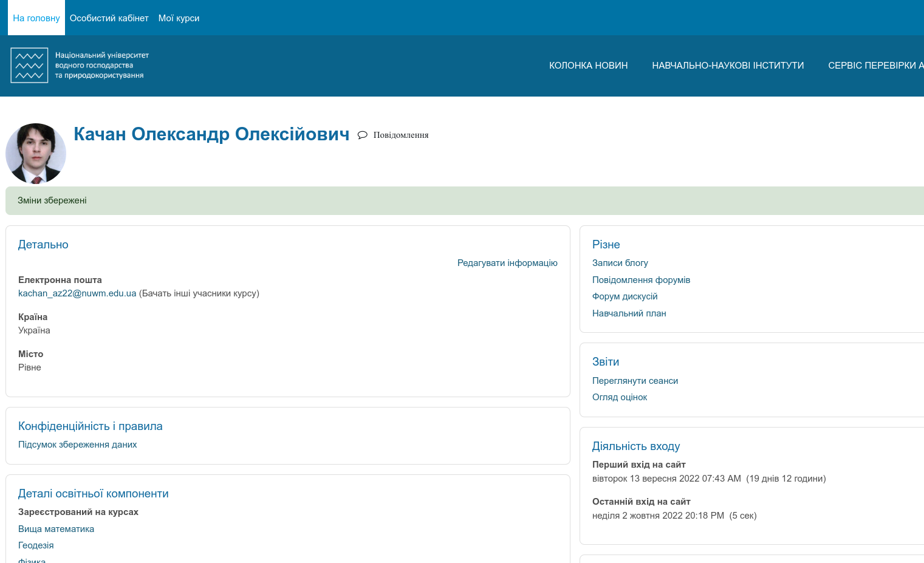This screenshot has width=924, height=563.
Task: Open the user's profile photo
Action: [35, 153]
